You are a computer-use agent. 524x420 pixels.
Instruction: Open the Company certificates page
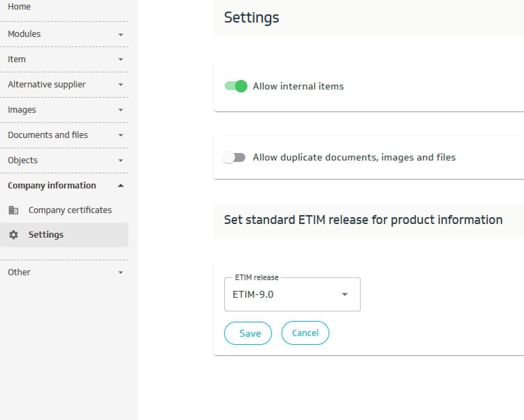(70, 210)
